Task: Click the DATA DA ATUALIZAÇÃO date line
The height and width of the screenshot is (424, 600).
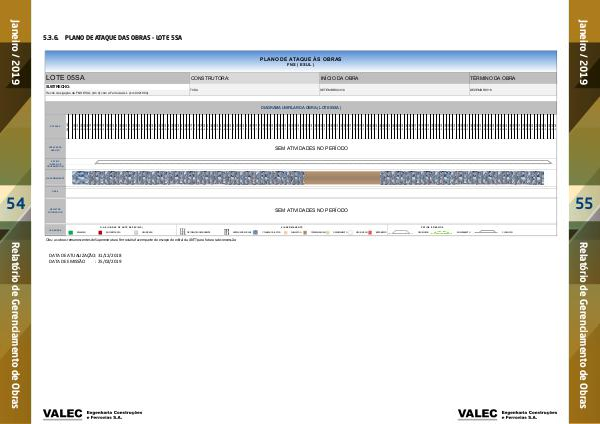Action: 85,255
